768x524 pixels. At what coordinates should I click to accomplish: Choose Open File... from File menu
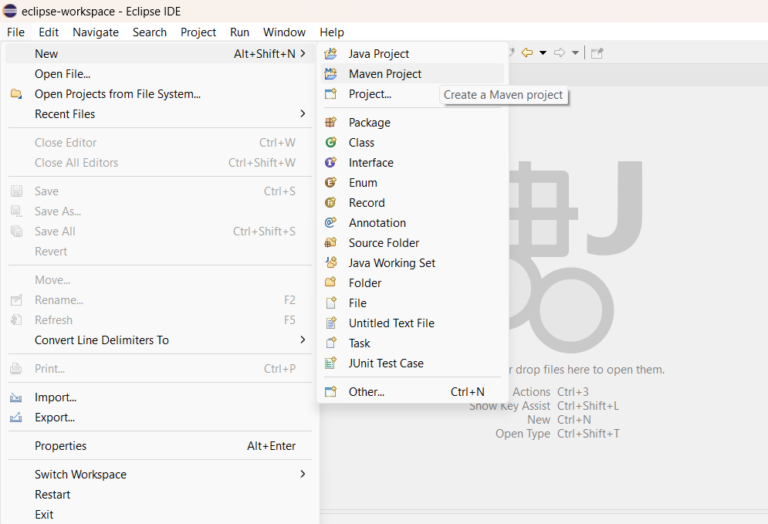click(160, 73)
